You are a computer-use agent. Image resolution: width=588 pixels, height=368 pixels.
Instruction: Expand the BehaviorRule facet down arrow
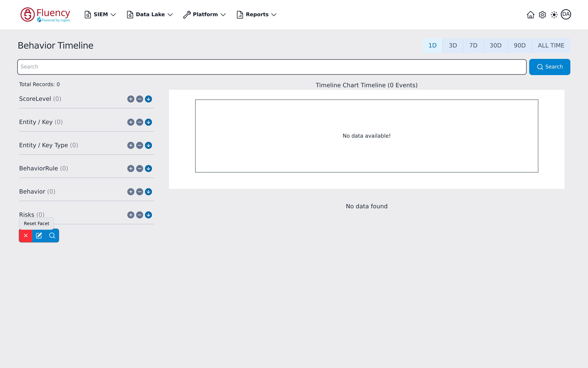click(x=148, y=168)
